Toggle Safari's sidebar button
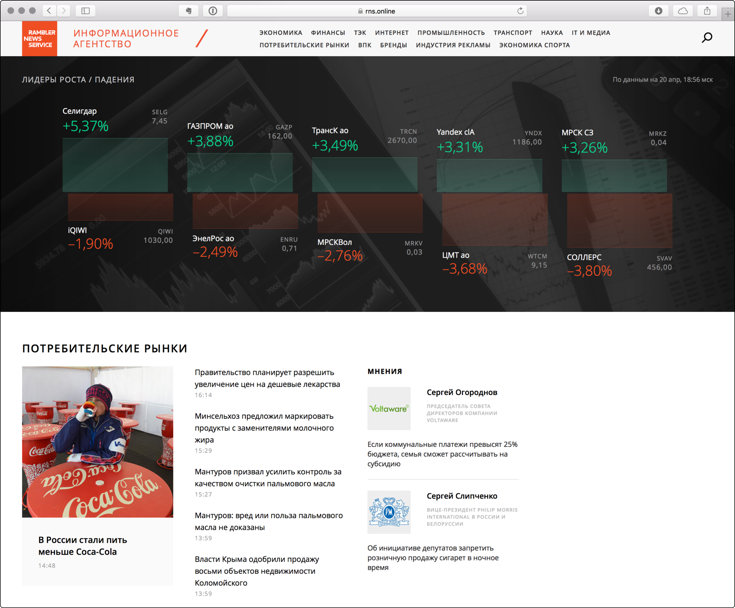Screen dimensions: 735x608 (x=85, y=10)
